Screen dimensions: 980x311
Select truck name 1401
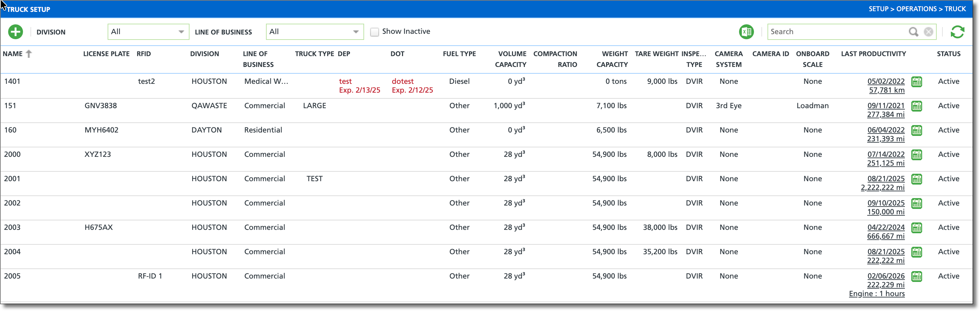click(12, 81)
